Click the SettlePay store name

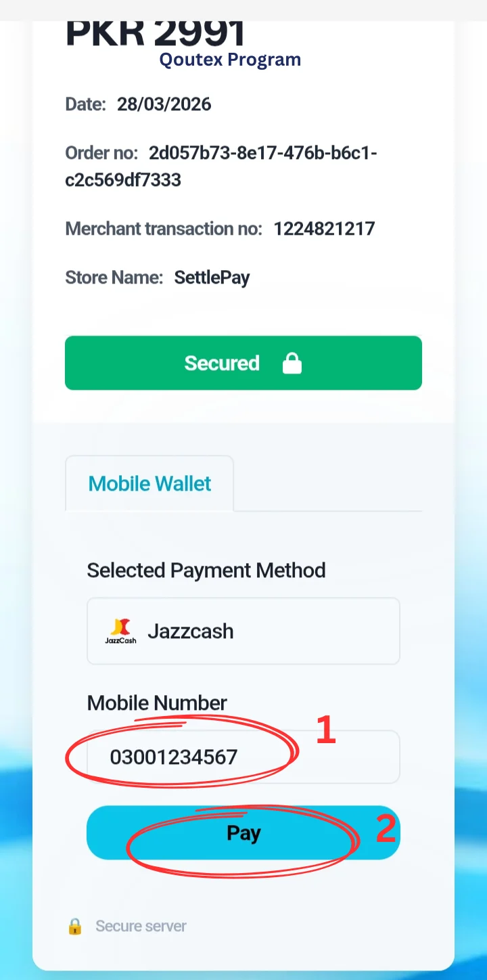coord(212,277)
